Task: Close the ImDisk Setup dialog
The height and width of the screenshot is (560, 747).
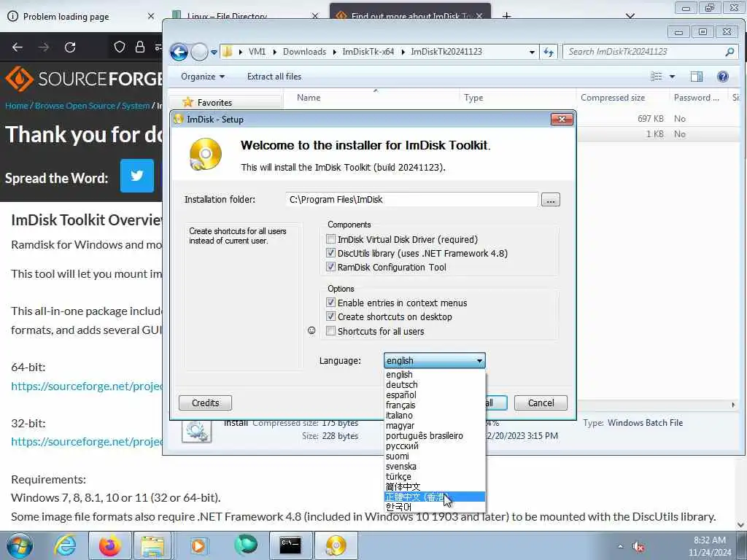Action: [x=562, y=119]
